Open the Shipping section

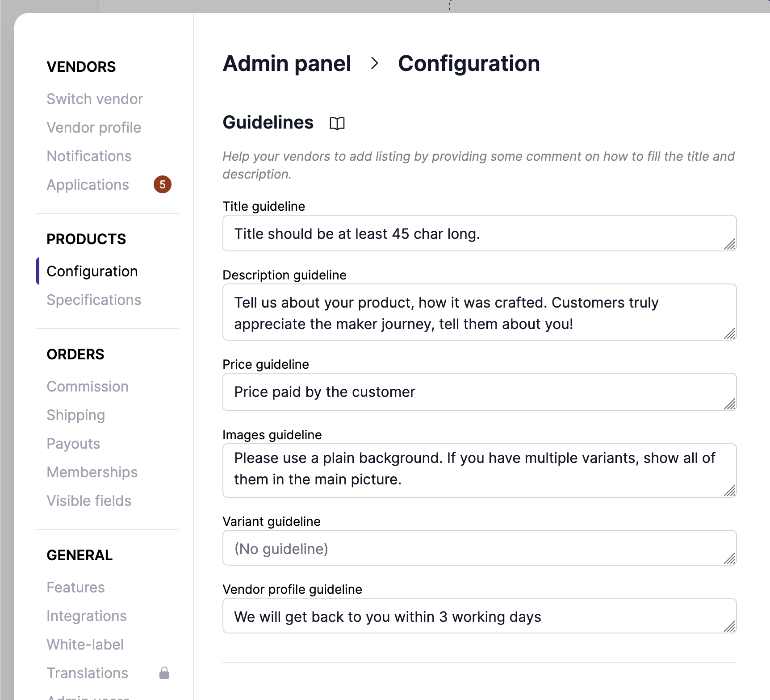coord(76,415)
